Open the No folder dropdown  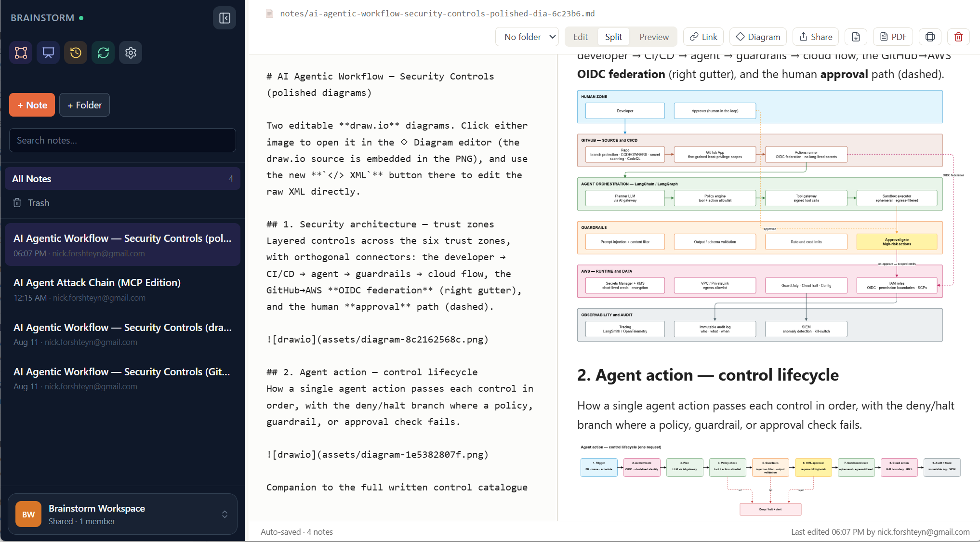[x=527, y=37]
